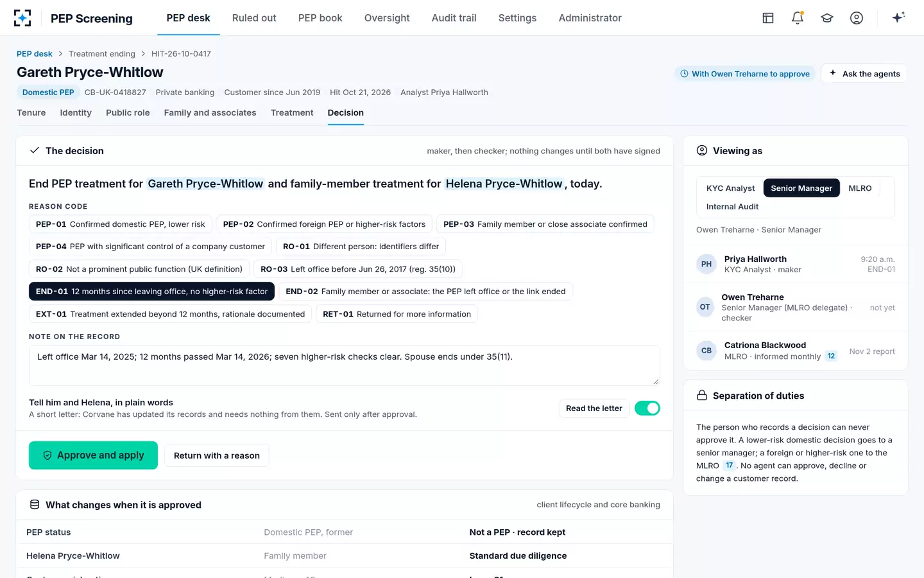Click the OT avatar for Owen Treharne

point(705,307)
